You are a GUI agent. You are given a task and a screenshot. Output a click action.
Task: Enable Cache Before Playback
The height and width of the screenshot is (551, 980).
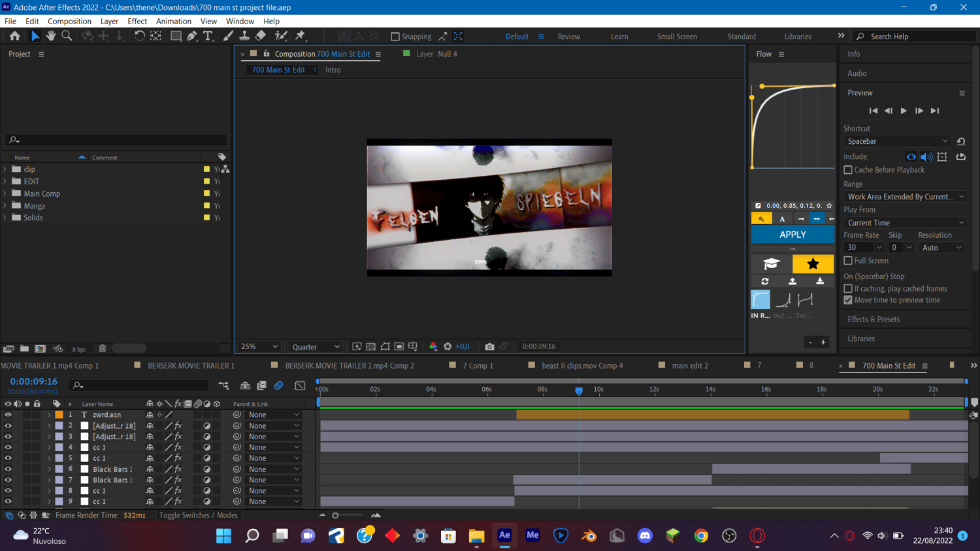tap(848, 170)
